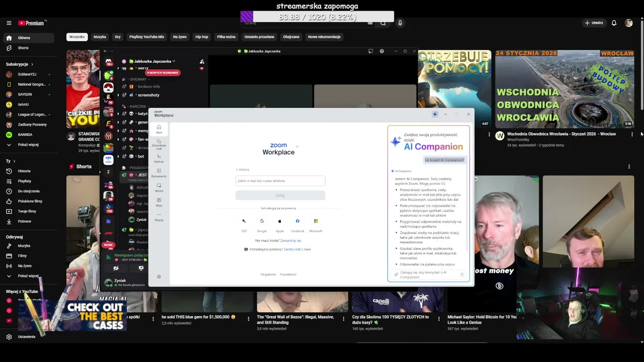
Task: Click Dalej button in Zoom login
Action: [280, 196]
